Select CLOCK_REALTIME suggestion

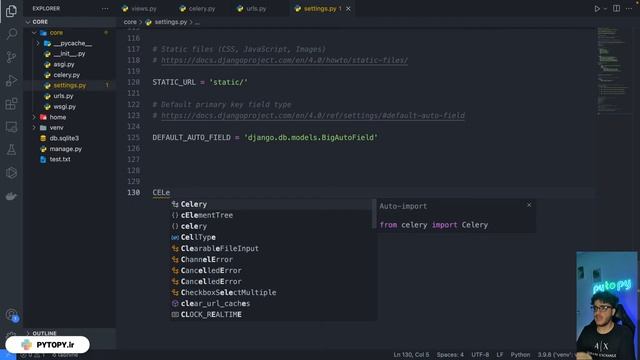tap(273, 314)
